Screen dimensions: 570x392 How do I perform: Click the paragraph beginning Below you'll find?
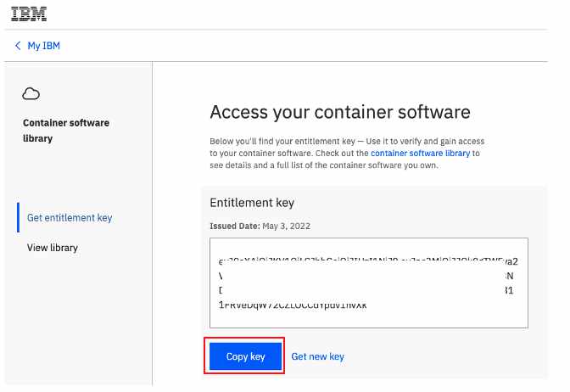(x=347, y=153)
